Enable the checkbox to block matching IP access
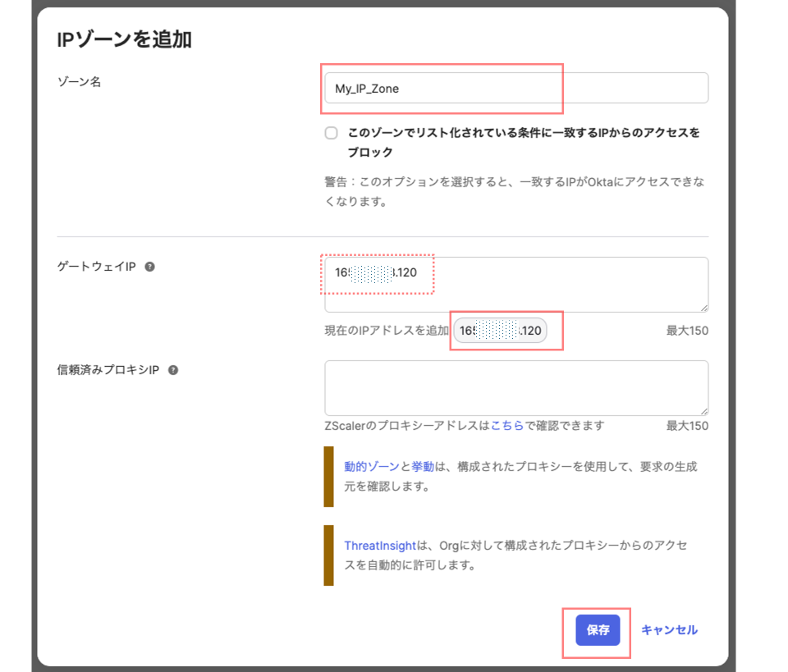 [331, 132]
